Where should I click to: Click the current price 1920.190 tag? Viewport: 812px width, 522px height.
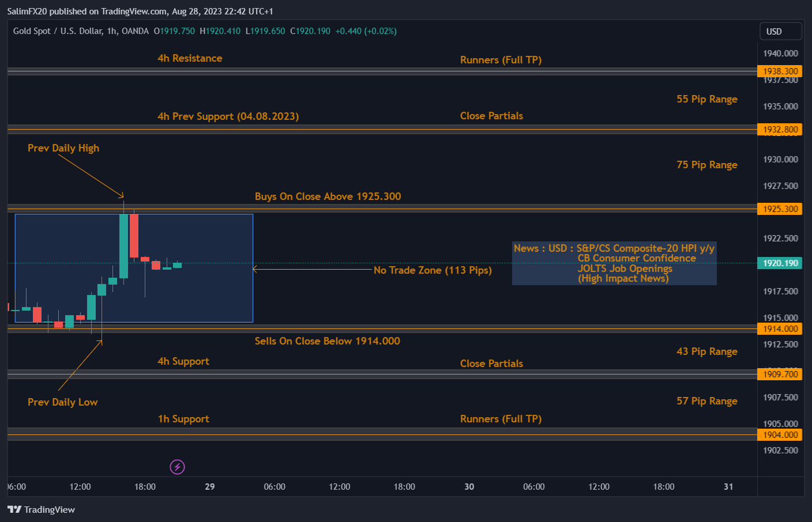780,263
